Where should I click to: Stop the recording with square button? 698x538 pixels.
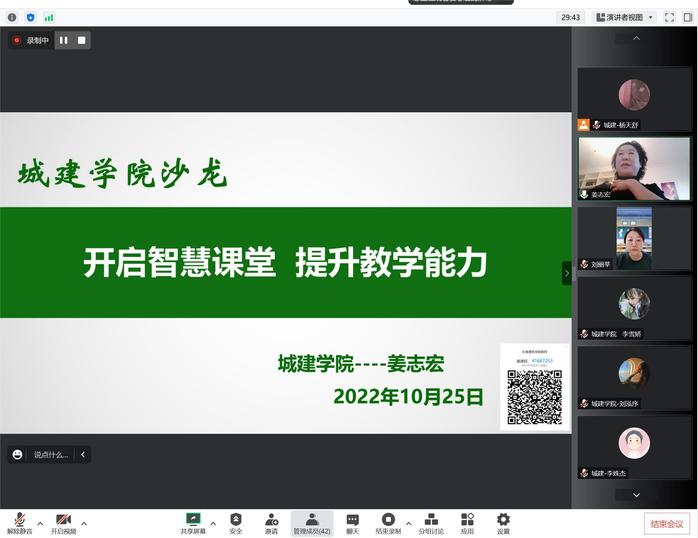tap(82, 40)
